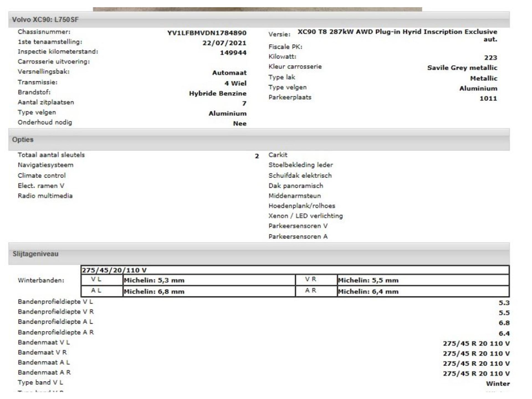532x399 pixels.
Task: Click the Metallic paint type value
Action: click(x=484, y=78)
